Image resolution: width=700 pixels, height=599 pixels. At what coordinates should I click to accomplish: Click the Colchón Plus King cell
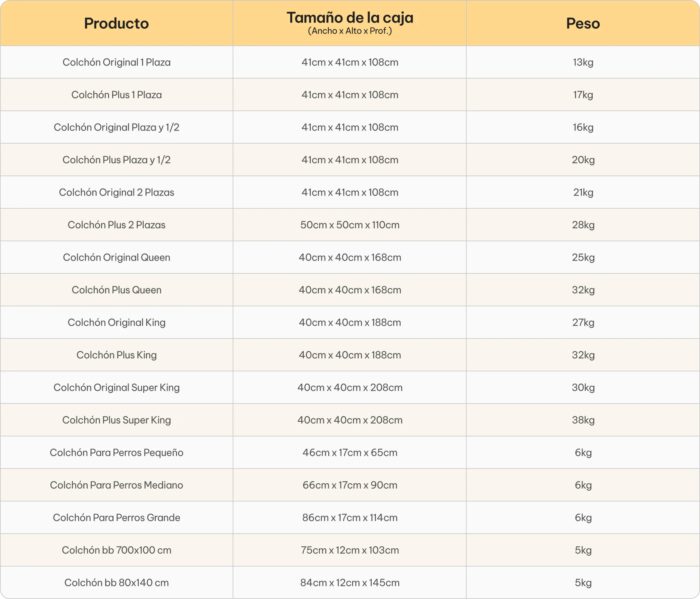click(x=117, y=355)
